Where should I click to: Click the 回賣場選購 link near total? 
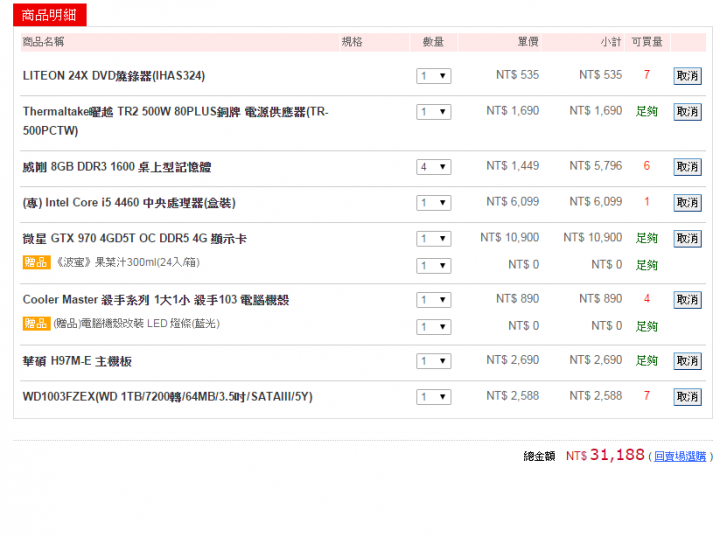(680, 456)
